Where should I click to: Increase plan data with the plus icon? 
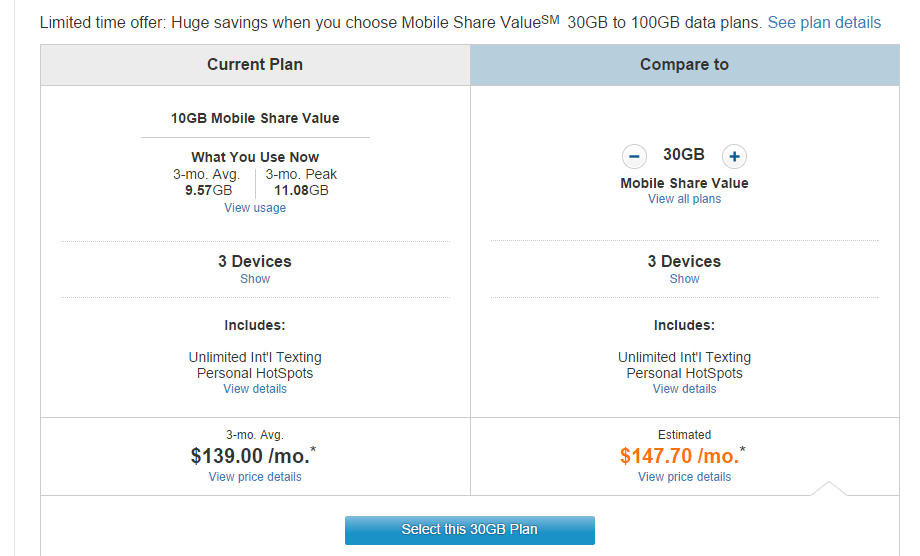[x=734, y=156]
